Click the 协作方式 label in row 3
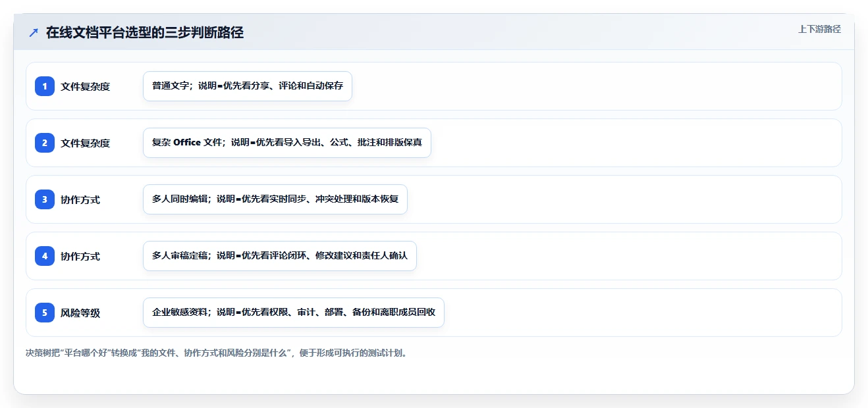Image resolution: width=868 pixels, height=408 pixels. point(80,199)
